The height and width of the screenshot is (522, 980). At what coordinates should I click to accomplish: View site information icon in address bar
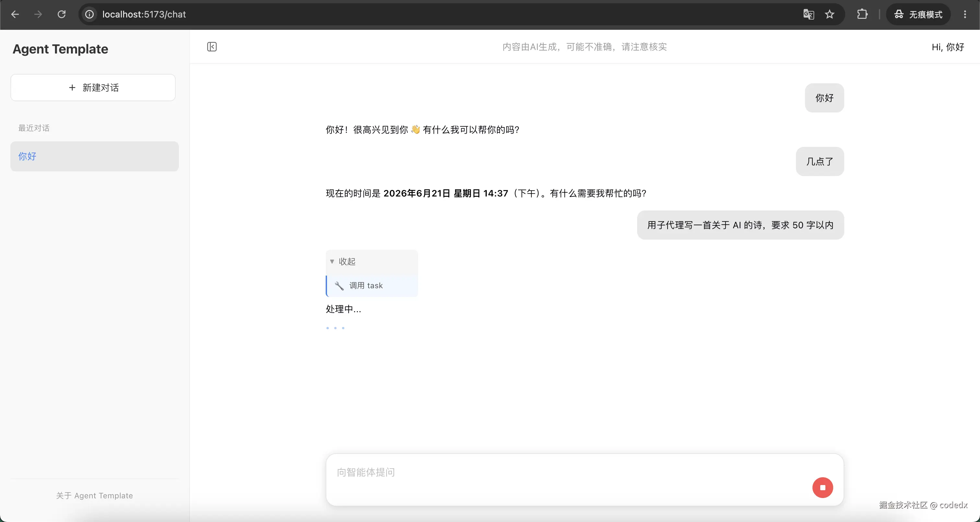pyautogui.click(x=89, y=15)
